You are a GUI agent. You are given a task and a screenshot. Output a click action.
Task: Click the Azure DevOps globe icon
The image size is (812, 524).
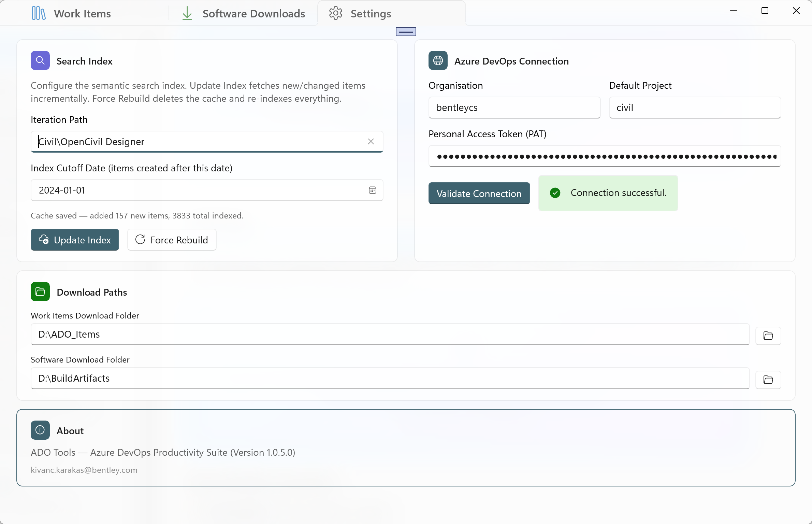click(x=438, y=61)
